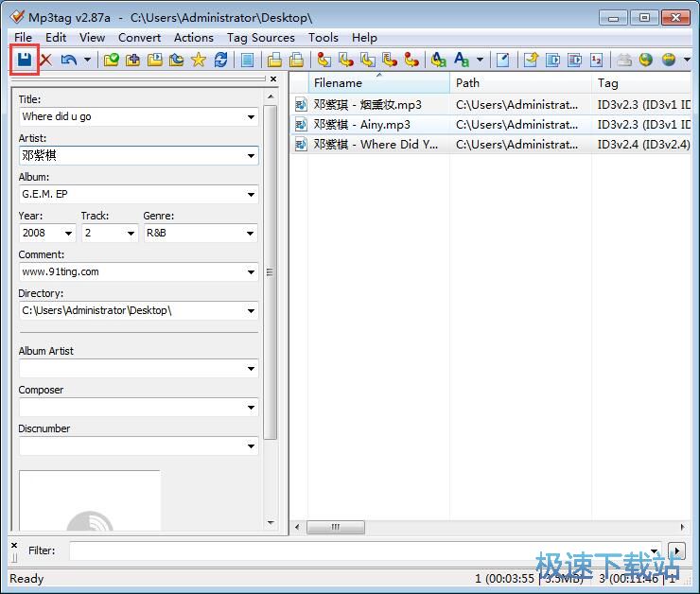This screenshot has width=700, height=594.
Task: Expand the Title dropdown
Action: click(251, 117)
